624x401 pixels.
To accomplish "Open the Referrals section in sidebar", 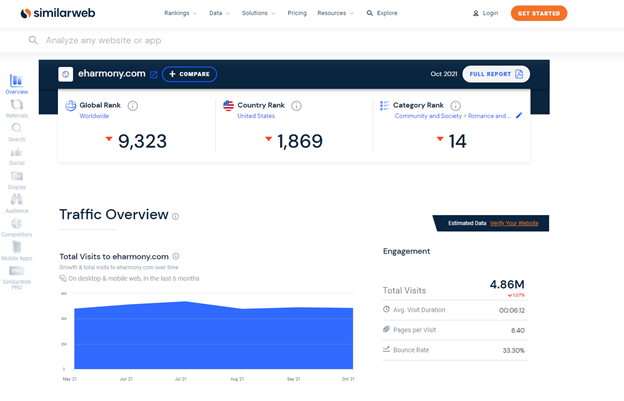I will 17,108.
